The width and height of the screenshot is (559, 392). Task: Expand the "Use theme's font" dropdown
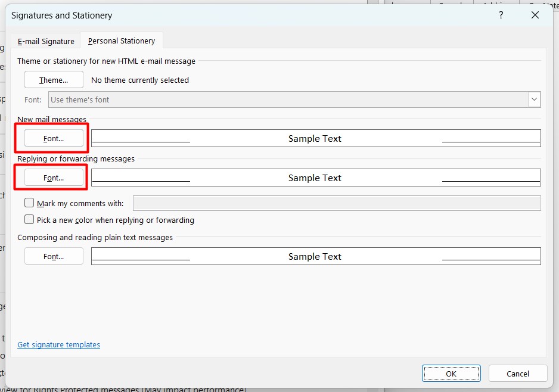click(534, 99)
